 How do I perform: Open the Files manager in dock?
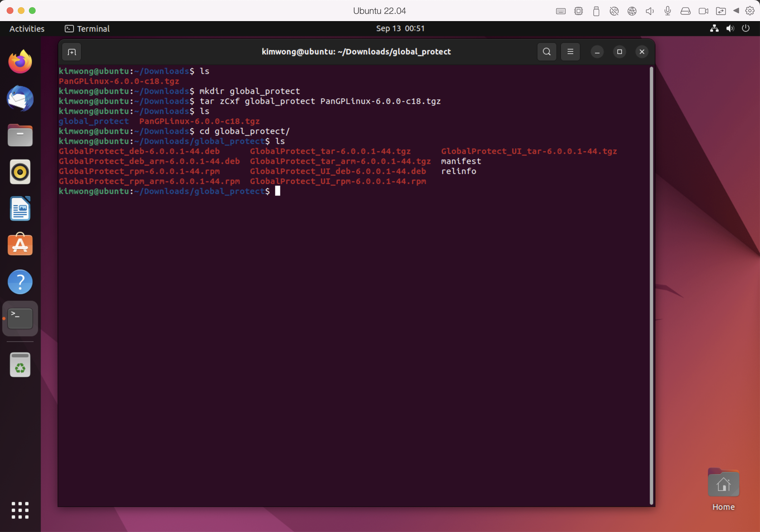click(20, 135)
